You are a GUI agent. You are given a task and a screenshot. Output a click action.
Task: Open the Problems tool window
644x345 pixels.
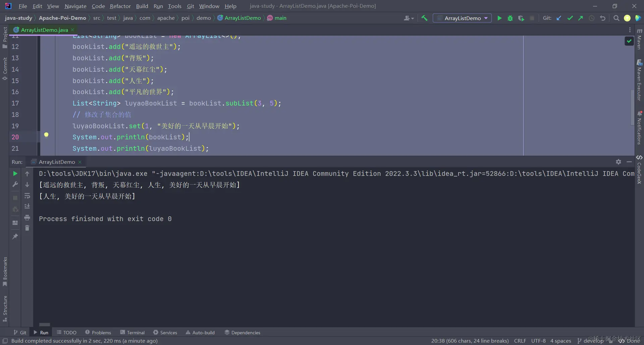click(x=98, y=332)
